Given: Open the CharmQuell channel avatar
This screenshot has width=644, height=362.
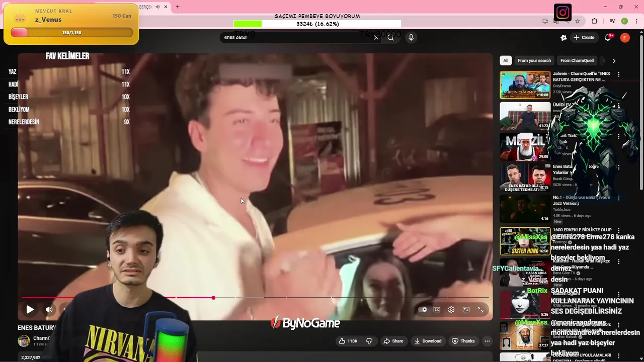Looking at the screenshot, I should point(24,341).
